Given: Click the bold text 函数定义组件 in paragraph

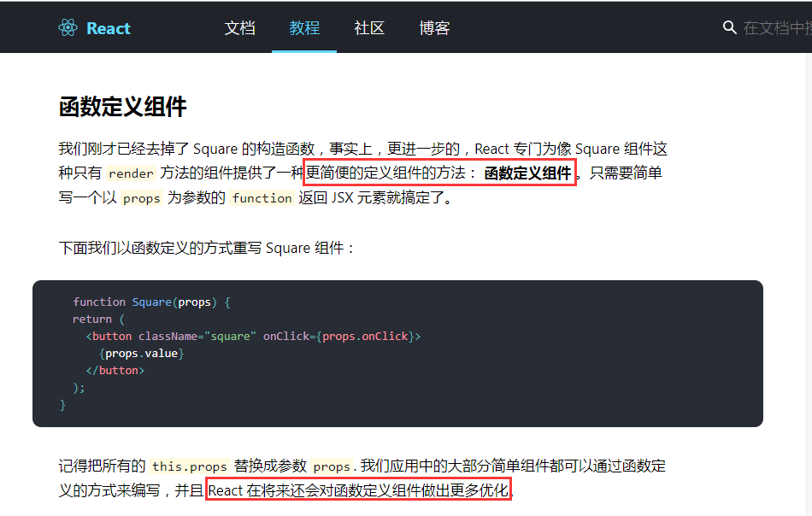Looking at the screenshot, I should pos(527,173).
